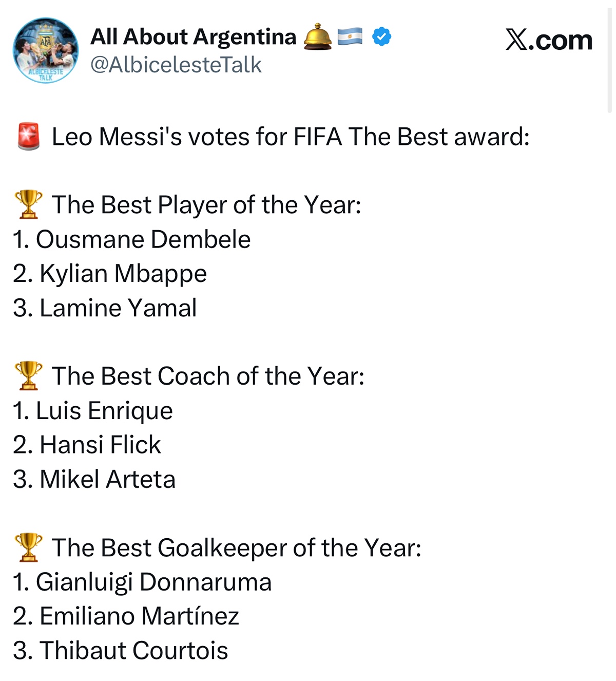Open the Albiceleste Talk profile picture

coord(46,50)
